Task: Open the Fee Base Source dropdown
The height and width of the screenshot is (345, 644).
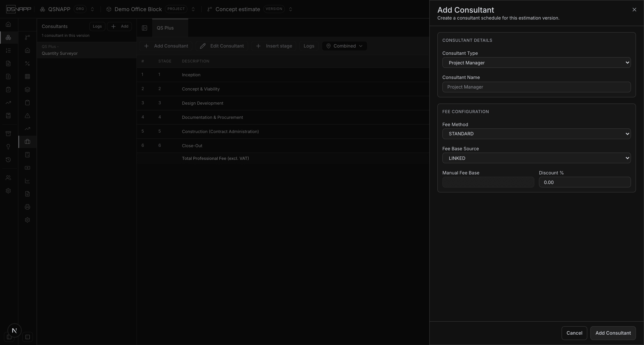Action: (x=536, y=158)
